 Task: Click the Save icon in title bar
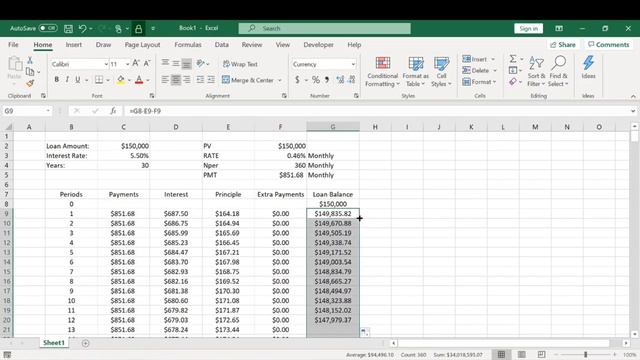click(68, 29)
